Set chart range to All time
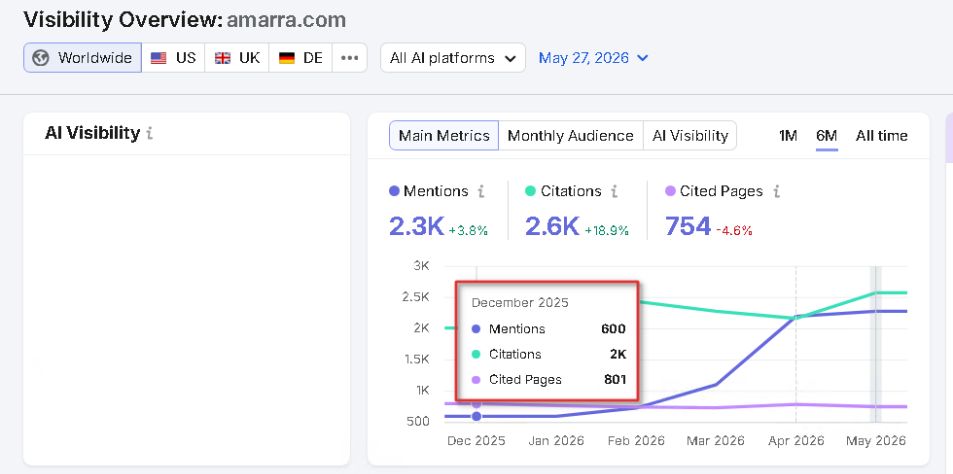The image size is (953, 474). [881, 136]
